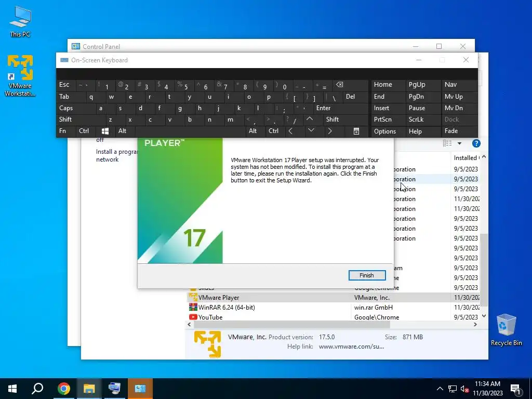Launch Google Chrome from taskbar
The height and width of the screenshot is (399, 532).
[x=63, y=389]
